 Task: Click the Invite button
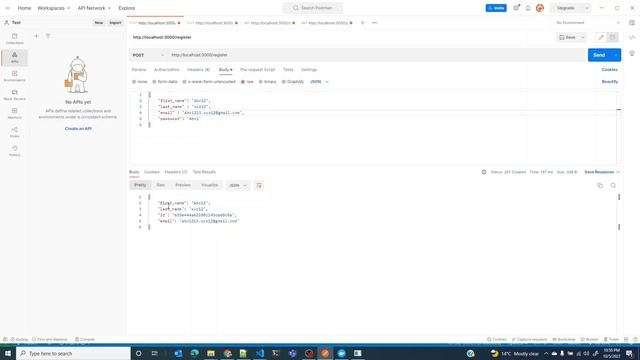496,8
